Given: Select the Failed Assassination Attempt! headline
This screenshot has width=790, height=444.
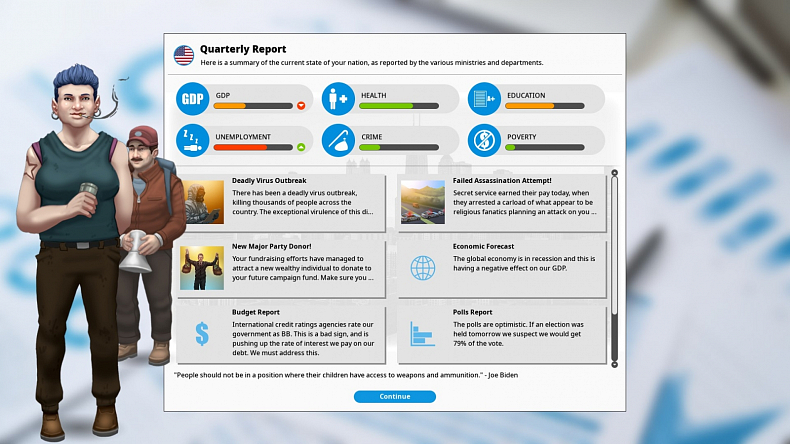Looking at the screenshot, I should point(502,180).
